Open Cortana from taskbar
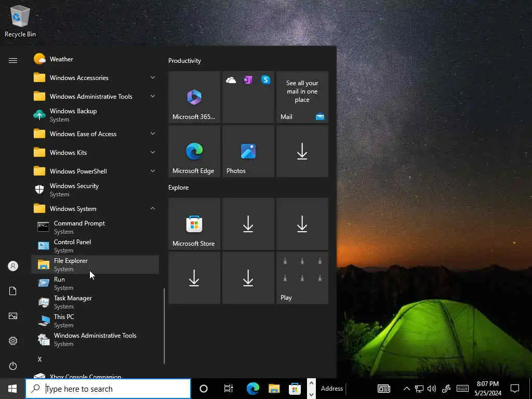The height and width of the screenshot is (399, 532). (x=204, y=389)
